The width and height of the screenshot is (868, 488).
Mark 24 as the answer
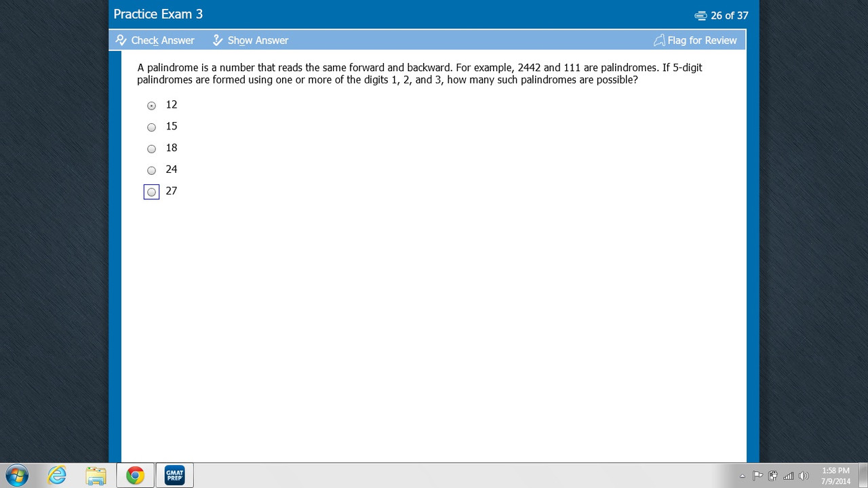click(x=151, y=170)
